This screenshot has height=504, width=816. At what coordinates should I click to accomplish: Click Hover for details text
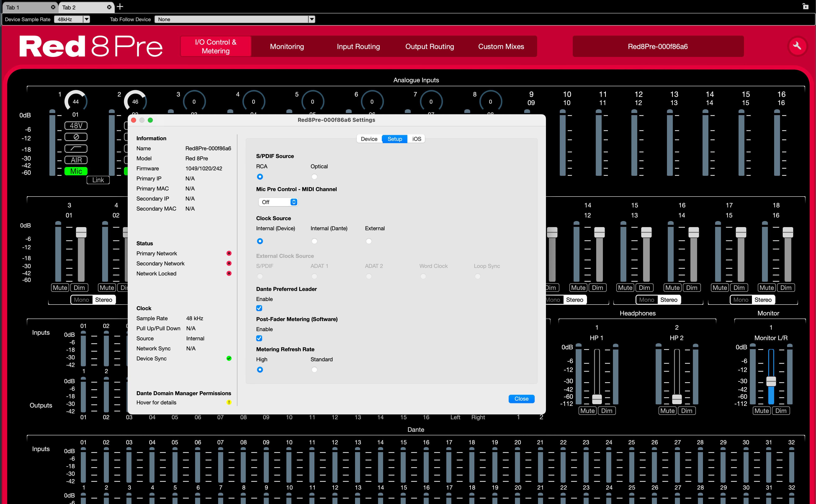pyautogui.click(x=156, y=402)
